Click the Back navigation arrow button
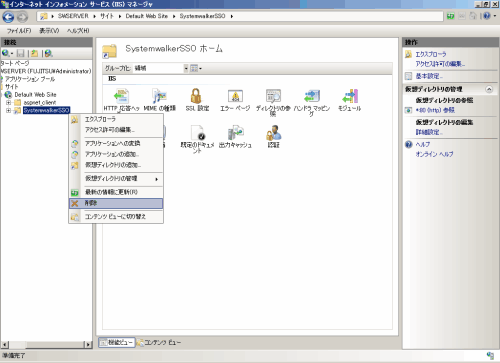 pos(8,17)
